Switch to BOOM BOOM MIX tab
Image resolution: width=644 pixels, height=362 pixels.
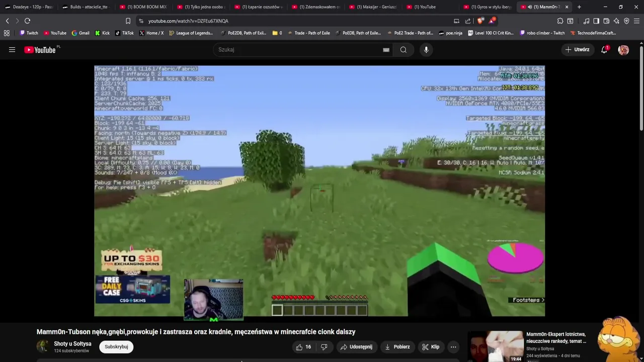(143, 7)
